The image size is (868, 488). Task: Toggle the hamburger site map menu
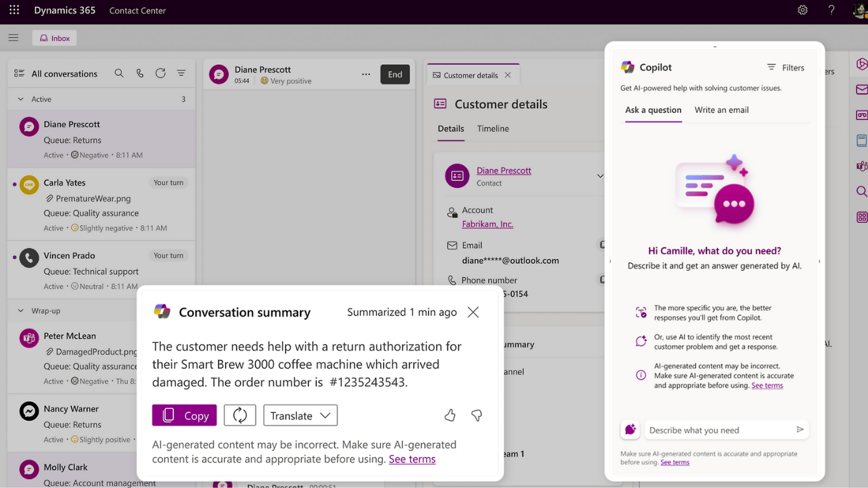(x=13, y=38)
